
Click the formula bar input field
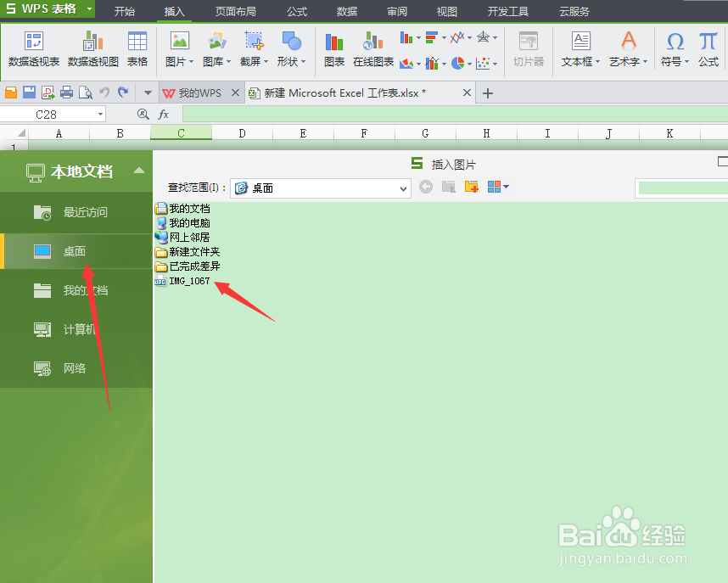coord(455,115)
